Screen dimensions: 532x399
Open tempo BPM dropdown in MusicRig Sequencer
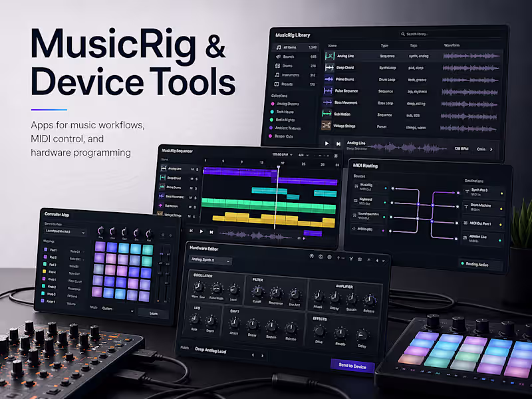click(282, 155)
